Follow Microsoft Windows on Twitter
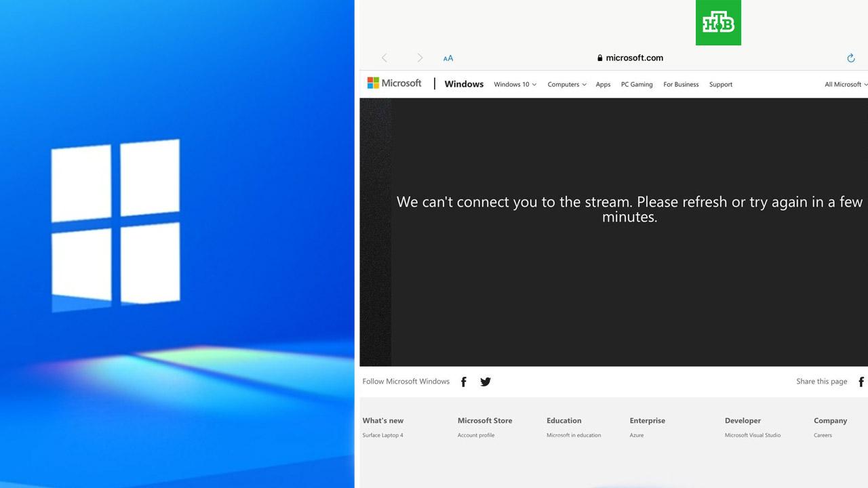 pos(486,382)
